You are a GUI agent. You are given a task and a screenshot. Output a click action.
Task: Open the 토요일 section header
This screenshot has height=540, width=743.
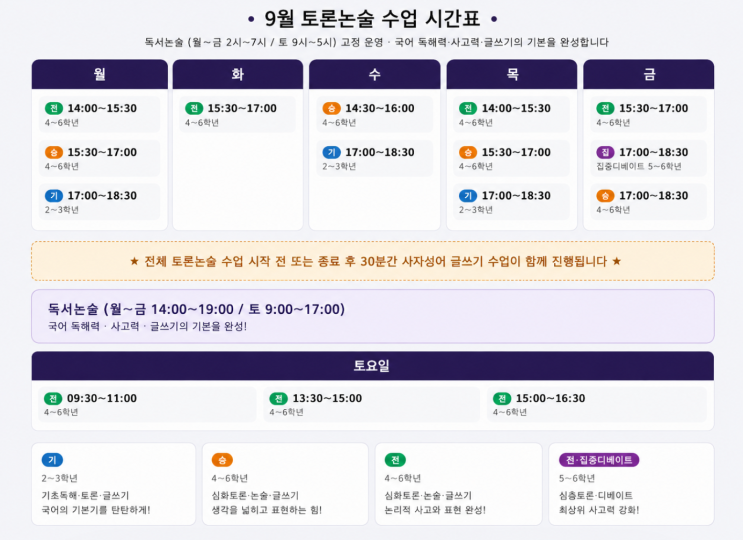click(x=372, y=366)
